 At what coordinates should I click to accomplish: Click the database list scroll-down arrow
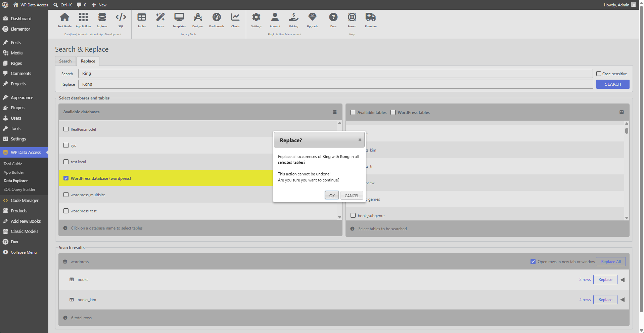339,217
